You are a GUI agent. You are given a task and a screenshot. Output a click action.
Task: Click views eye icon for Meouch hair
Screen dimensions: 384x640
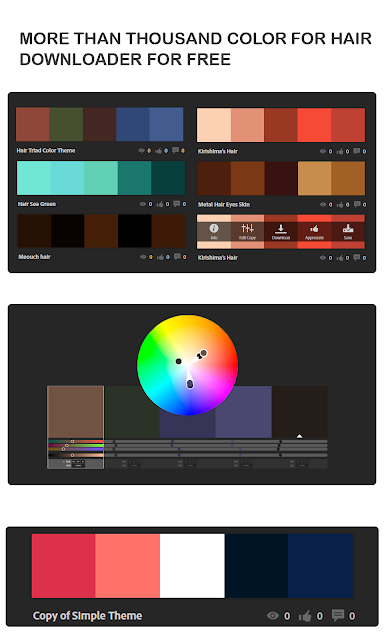pyautogui.click(x=143, y=257)
